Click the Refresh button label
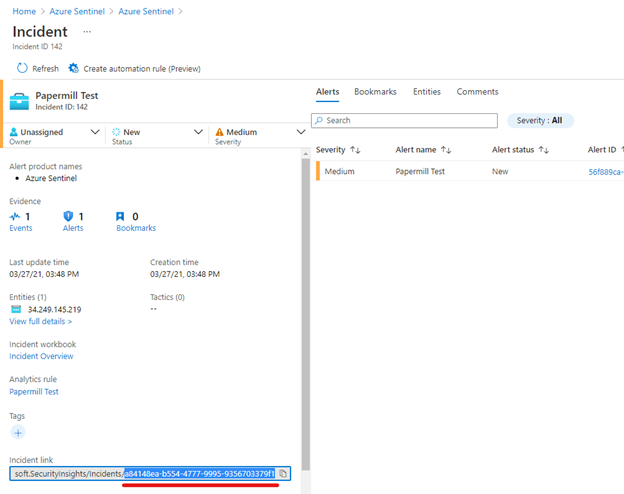Viewport: 624px width, 494px height. [45, 68]
